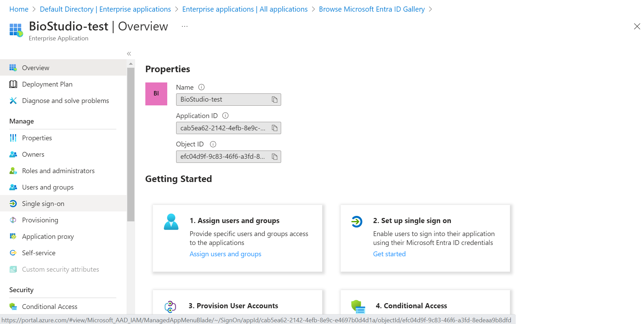Copy the Application ID to clipboard

point(274,128)
